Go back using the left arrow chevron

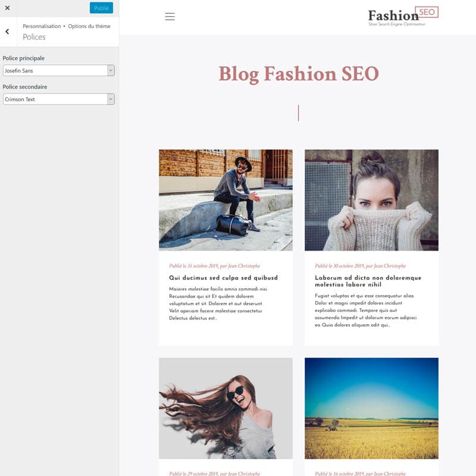[x=7, y=32]
